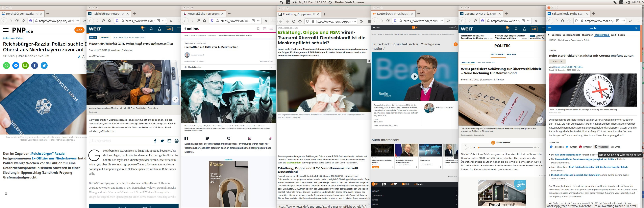Open Firefox hamburger menu in MDR window
644x208 pixels.
pyautogui.click(x=638, y=21)
